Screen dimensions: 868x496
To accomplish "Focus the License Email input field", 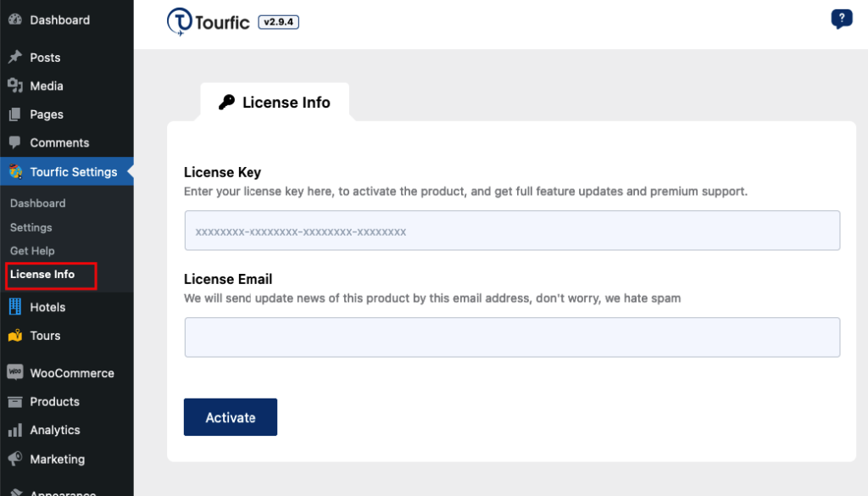I will tap(512, 337).
